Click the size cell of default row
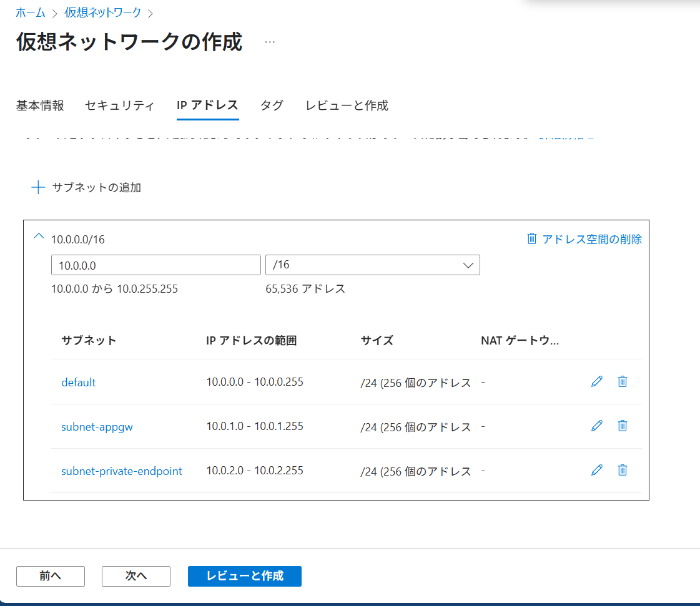 pos(416,383)
